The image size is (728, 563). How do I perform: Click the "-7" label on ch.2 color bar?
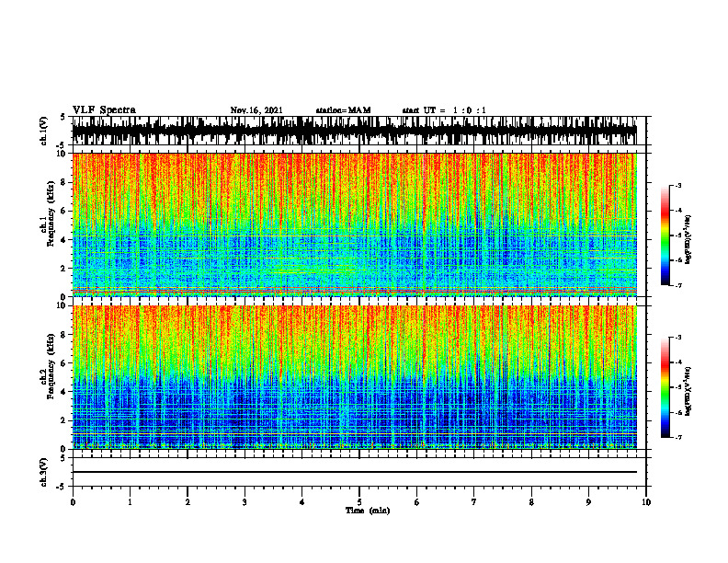tap(678, 437)
